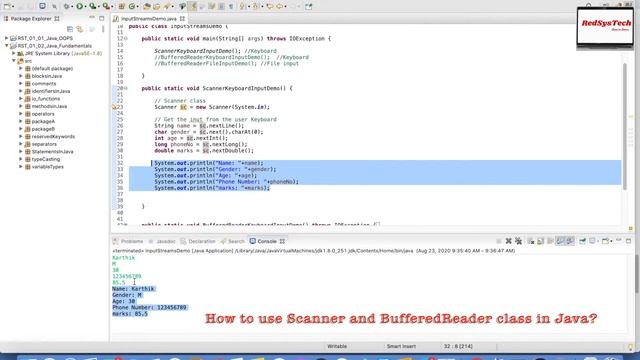
Task: Select the typeCasting package
Action: tap(46, 159)
